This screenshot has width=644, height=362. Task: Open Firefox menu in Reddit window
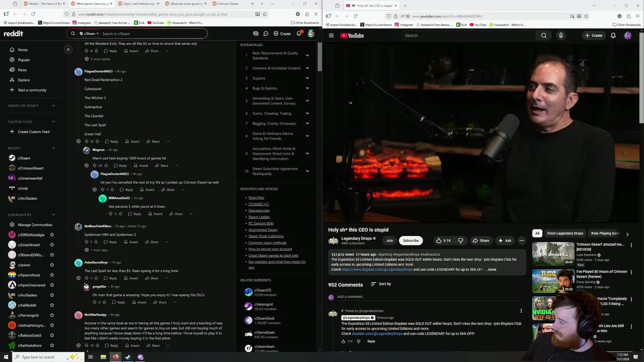coord(316,14)
